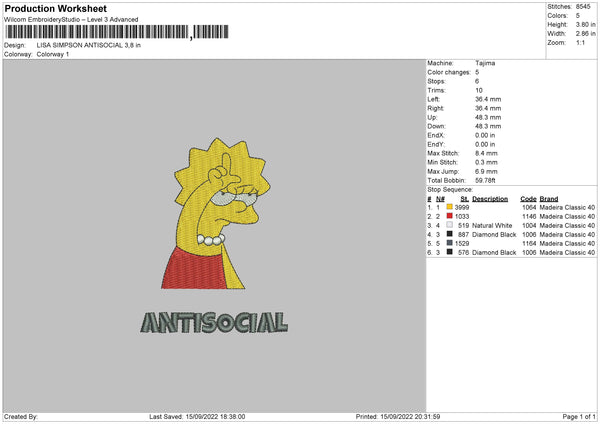Click the Max Stitch value 8.4 mm
The height and width of the screenshot is (424, 600).
click(486, 153)
